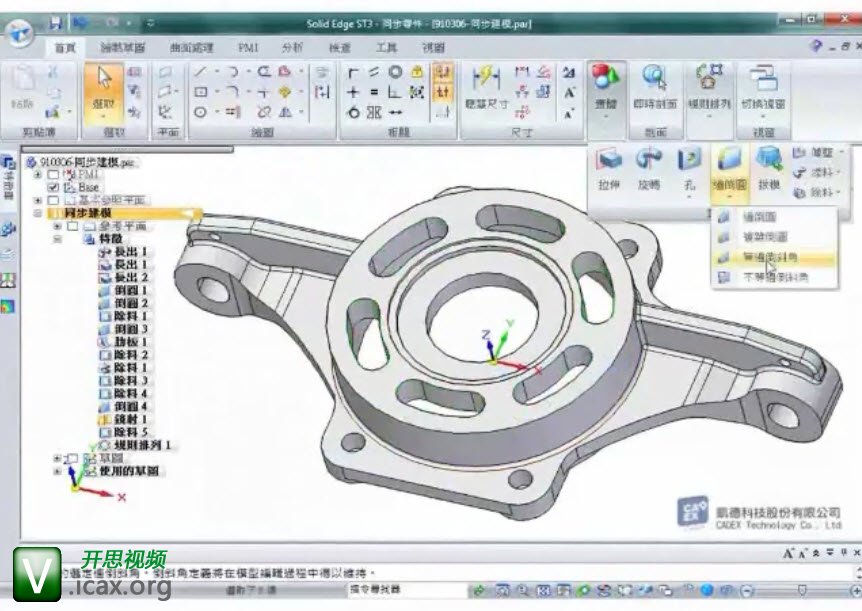Choose the 旋轉 Revolve feature tool
The width and height of the screenshot is (862, 611).
click(x=649, y=170)
